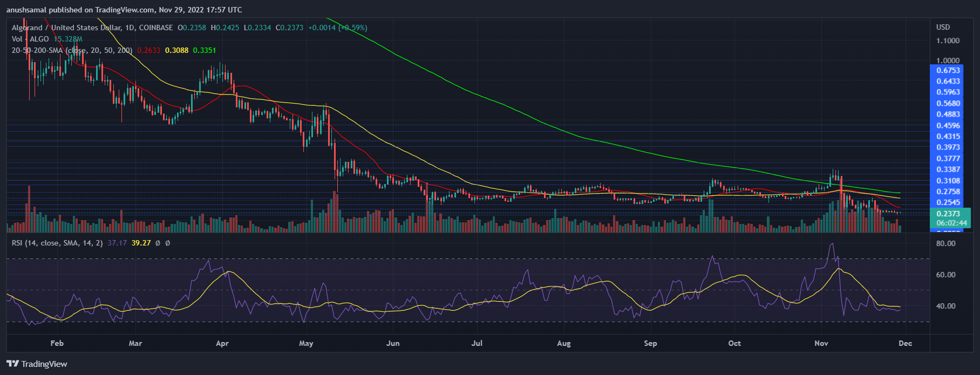Click the TradingView logo in bottom corner
Viewport: 980px width, 375px height.
tap(37, 364)
